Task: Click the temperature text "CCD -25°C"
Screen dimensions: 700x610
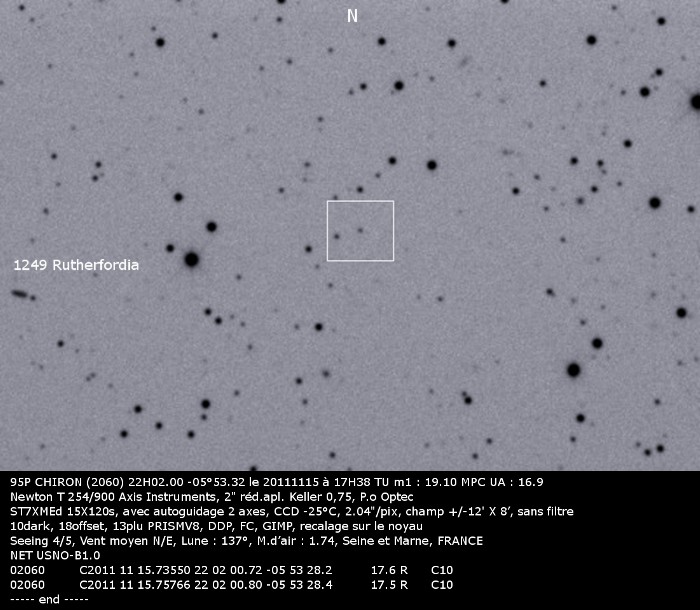Action: coord(306,511)
